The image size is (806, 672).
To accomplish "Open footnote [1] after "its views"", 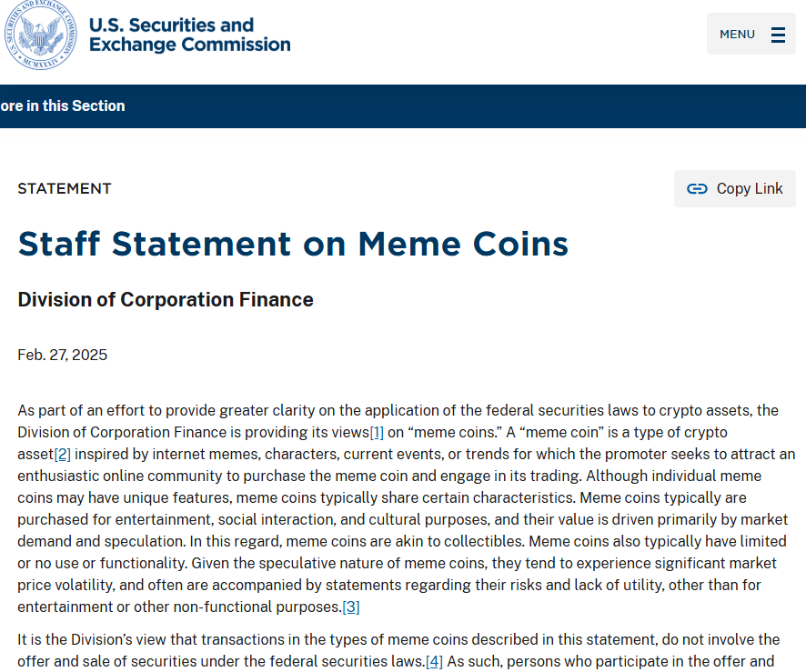I will (x=377, y=433).
